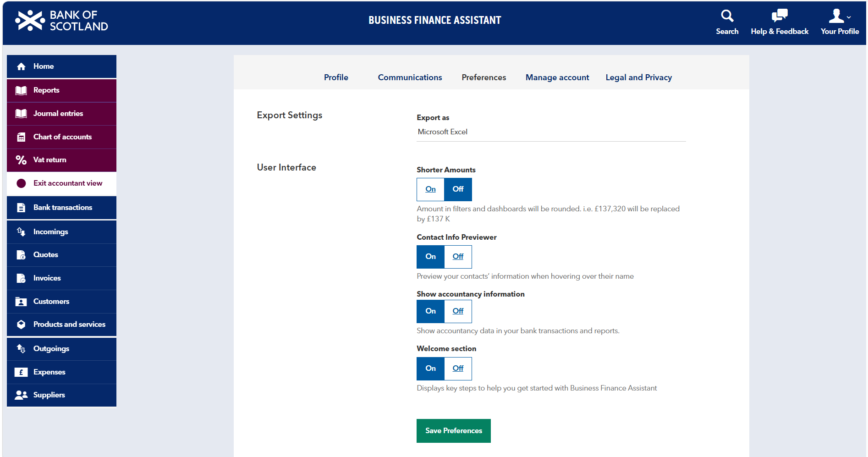Click Exit accountant view link
The height and width of the screenshot is (457, 868).
61,183
